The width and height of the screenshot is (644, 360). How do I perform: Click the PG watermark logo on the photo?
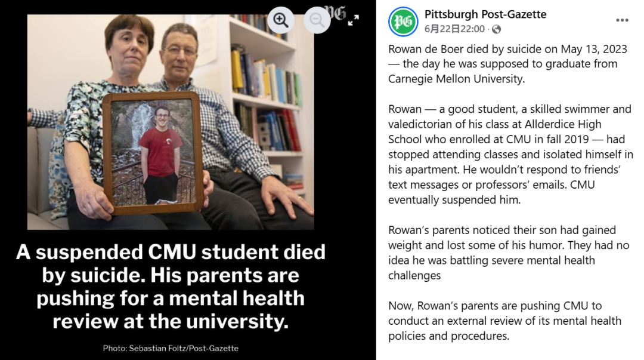pos(336,13)
